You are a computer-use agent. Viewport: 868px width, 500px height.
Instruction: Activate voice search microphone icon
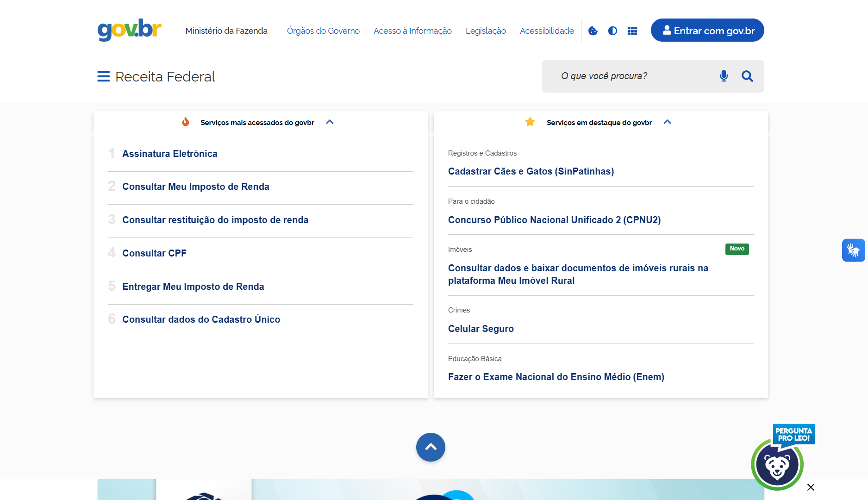pyautogui.click(x=724, y=76)
